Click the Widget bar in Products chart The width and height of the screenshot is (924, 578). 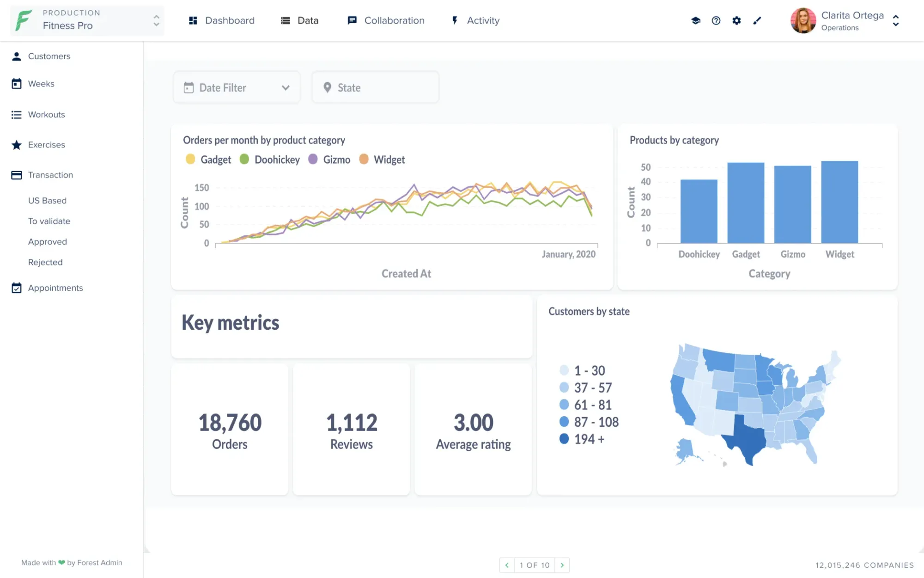click(x=839, y=202)
